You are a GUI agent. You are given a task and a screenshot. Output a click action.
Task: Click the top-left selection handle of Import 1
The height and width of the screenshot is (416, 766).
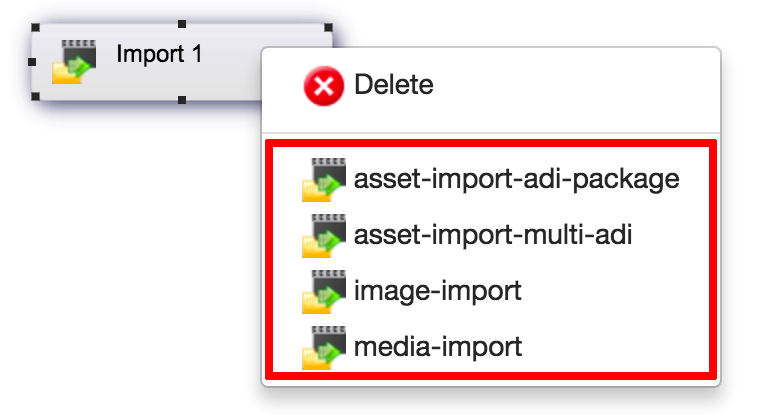pyautogui.click(x=35, y=27)
